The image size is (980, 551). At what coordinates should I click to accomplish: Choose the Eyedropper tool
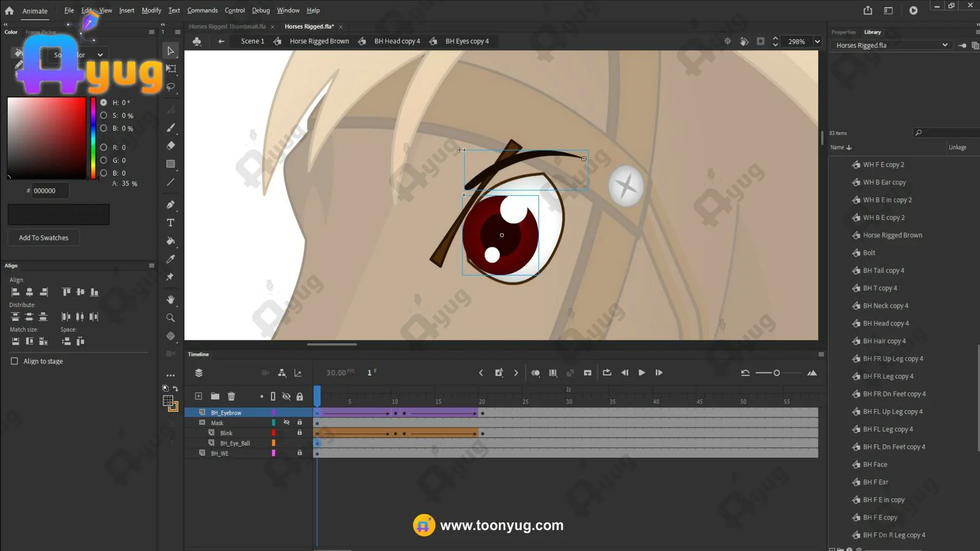171,259
